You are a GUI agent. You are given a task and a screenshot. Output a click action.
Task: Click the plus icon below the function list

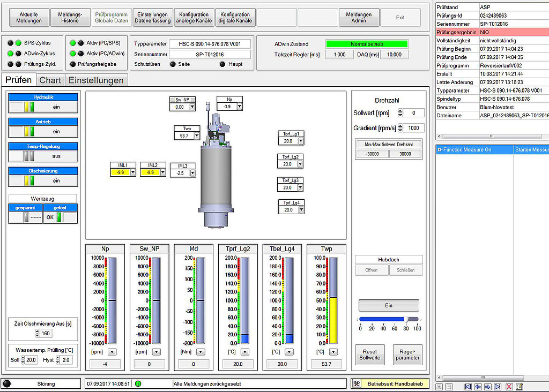[439, 387]
